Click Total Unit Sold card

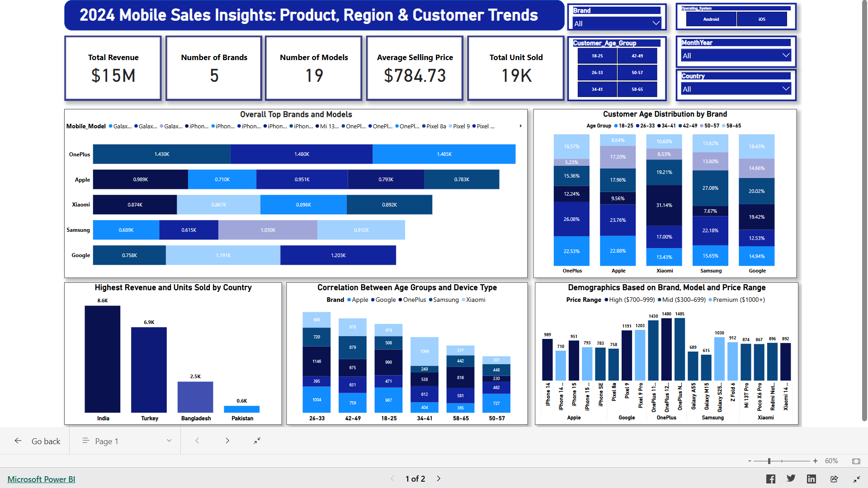click(516, 68)
